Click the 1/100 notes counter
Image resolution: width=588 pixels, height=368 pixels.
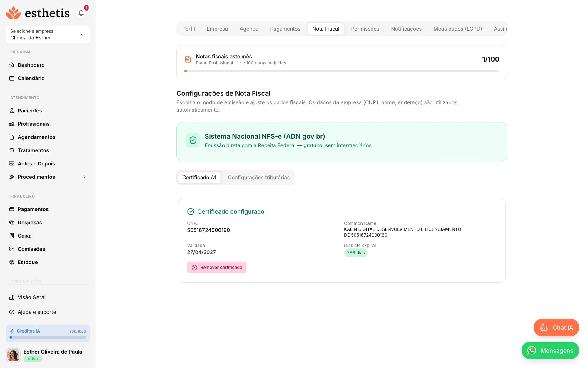pos(491,59)
